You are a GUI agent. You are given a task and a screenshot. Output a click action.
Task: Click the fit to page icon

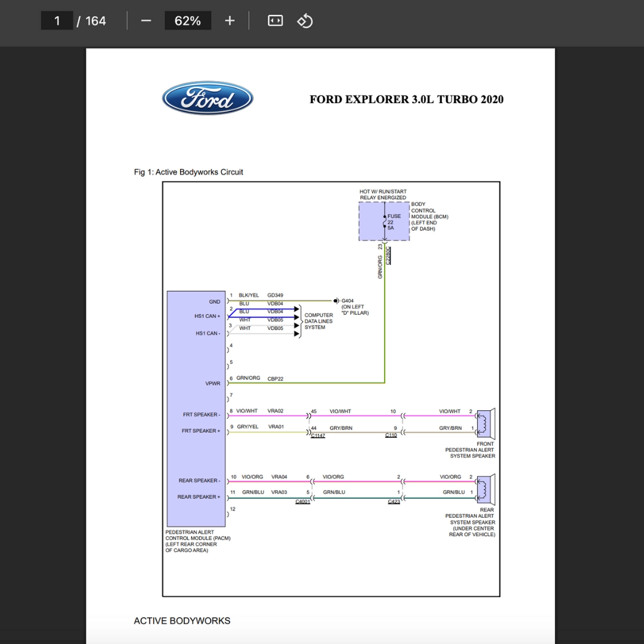click(275, 20)
